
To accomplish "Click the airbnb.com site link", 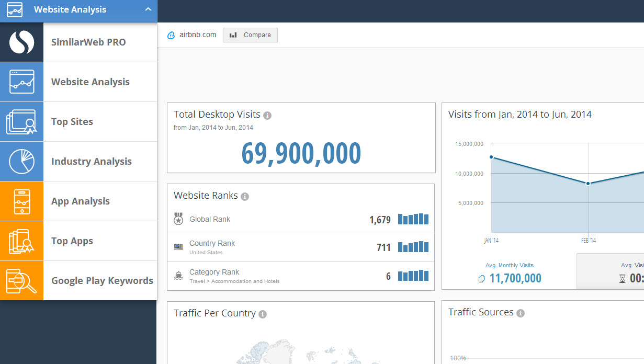I will point(197,35).
